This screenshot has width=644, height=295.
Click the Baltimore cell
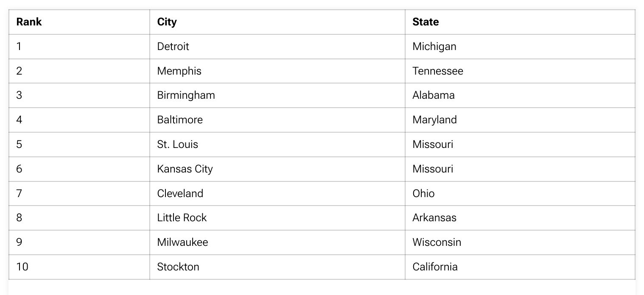180,120
